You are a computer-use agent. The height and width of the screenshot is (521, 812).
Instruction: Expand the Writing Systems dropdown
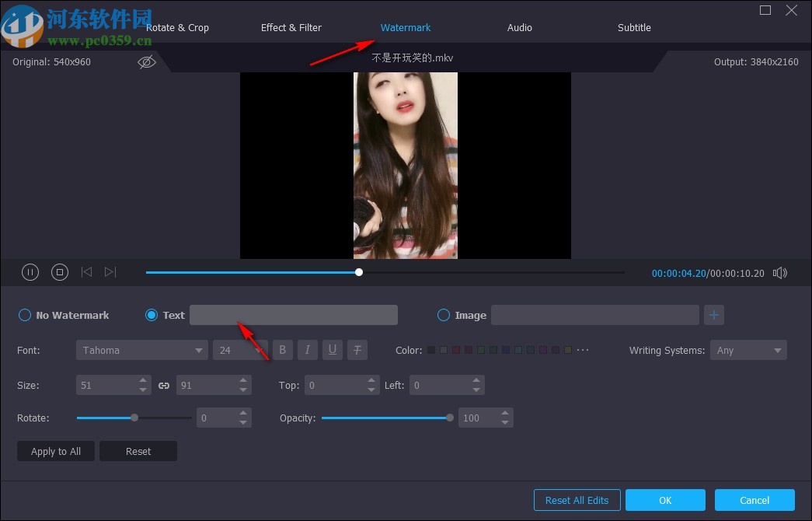click(x=748, y=350)
